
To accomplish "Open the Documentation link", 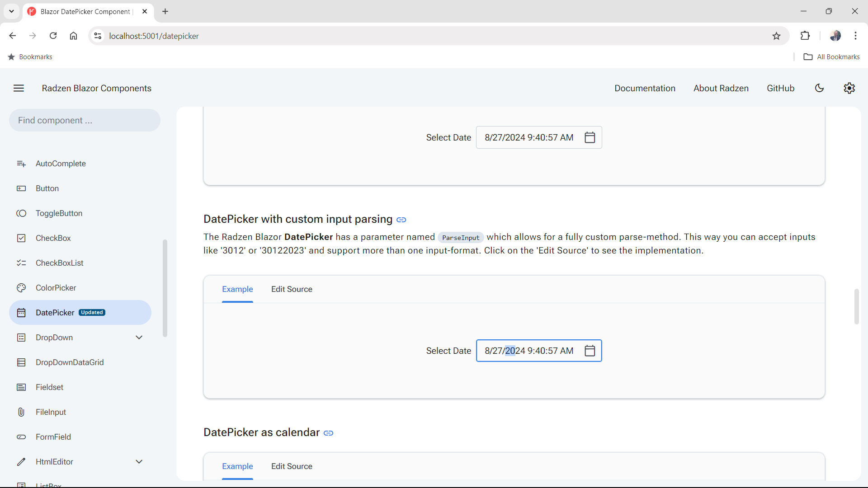I will pos(645,88).
